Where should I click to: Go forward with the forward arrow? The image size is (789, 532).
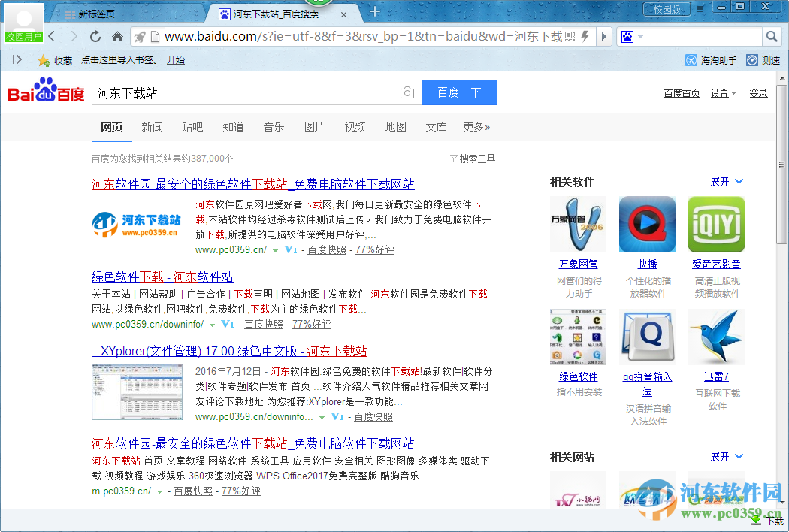point(74,36)
